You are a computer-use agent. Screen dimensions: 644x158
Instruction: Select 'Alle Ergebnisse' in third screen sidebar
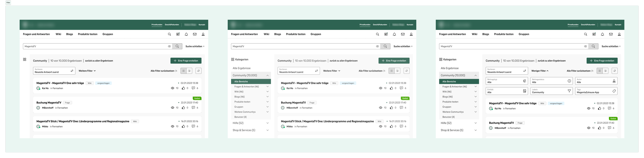click(x=450, y=68)
